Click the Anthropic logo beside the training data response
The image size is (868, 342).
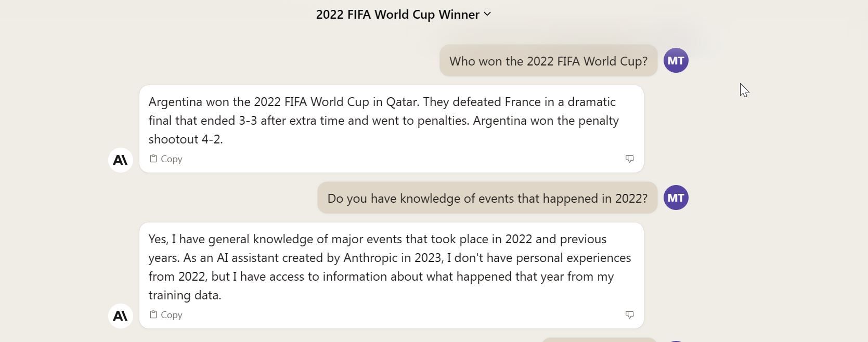coord(121,316)
